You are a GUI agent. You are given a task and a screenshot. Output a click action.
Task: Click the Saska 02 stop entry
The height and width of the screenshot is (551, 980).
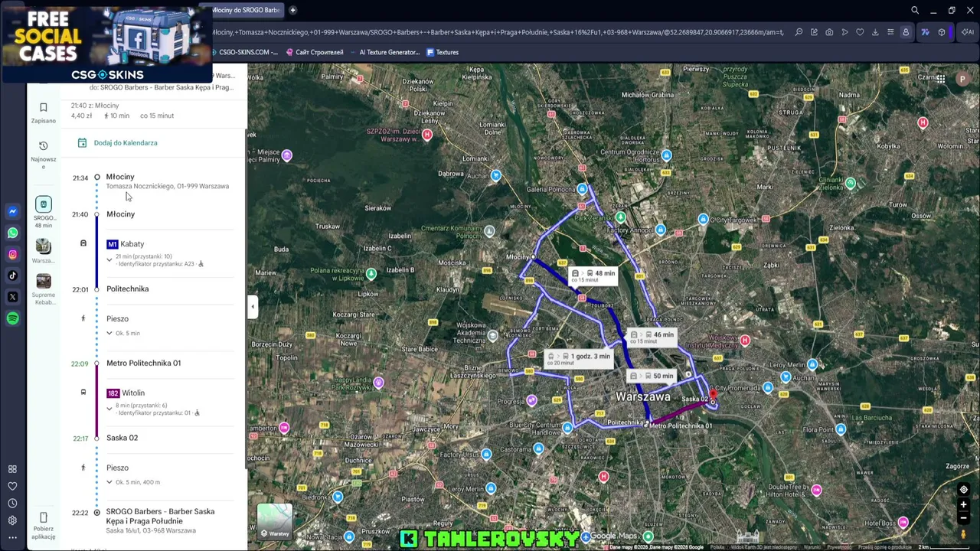click(122, 438)
